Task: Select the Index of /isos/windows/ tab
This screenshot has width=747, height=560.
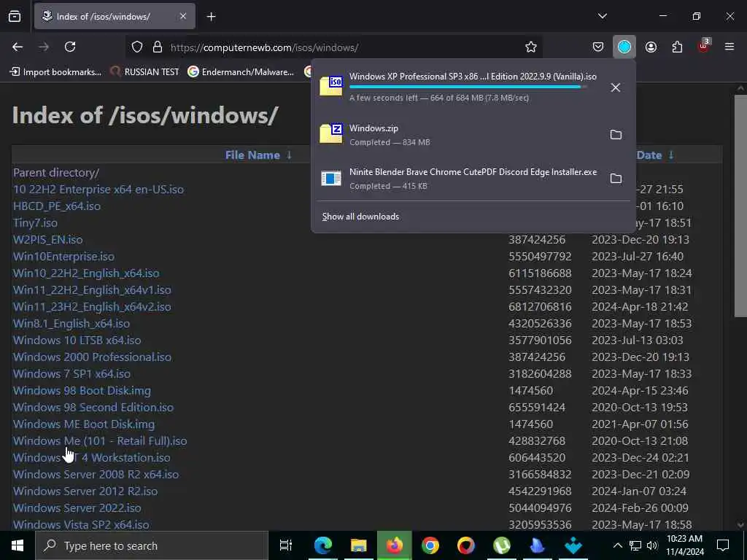Action: click(x=115, y=16)
